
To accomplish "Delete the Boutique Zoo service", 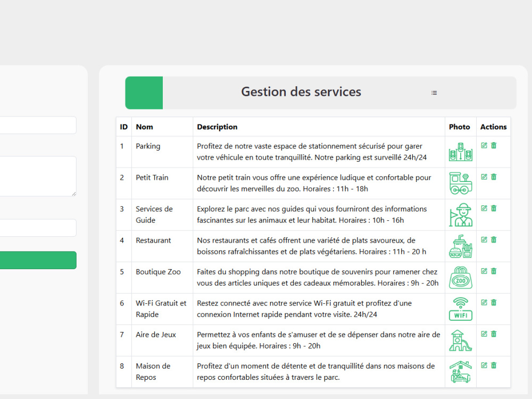I will 494,271.
